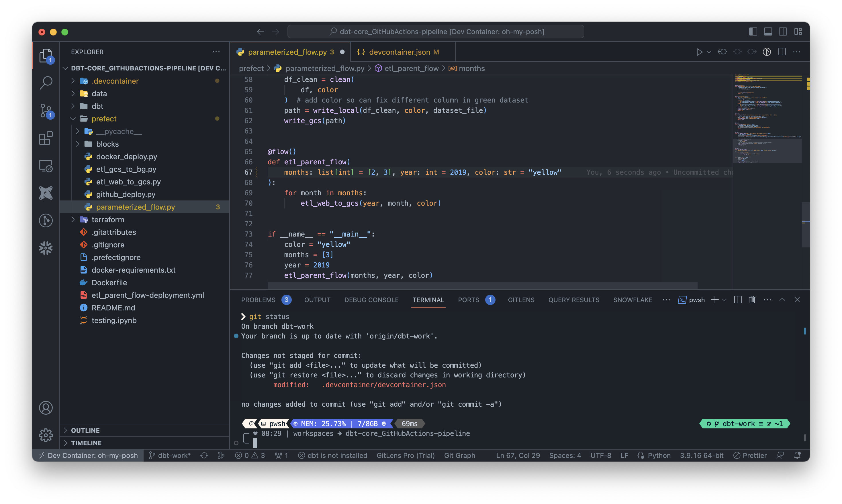Expand the data folder
842x504 pixels.
click(144, 93)
